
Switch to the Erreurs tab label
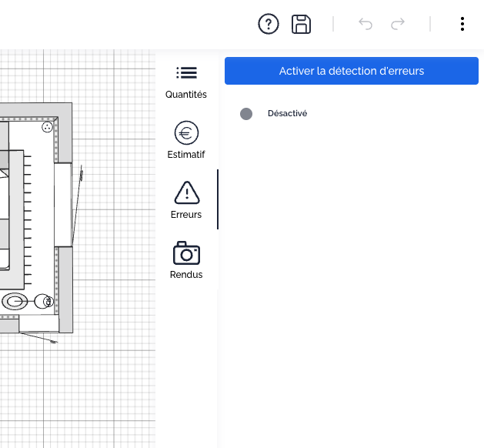coord(186,215)
